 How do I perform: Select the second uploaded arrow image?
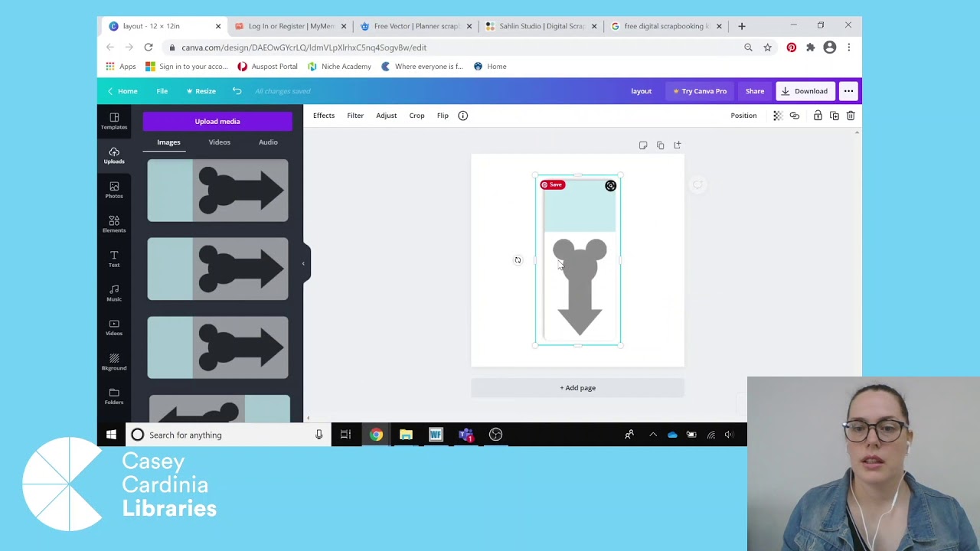point(218,269)
